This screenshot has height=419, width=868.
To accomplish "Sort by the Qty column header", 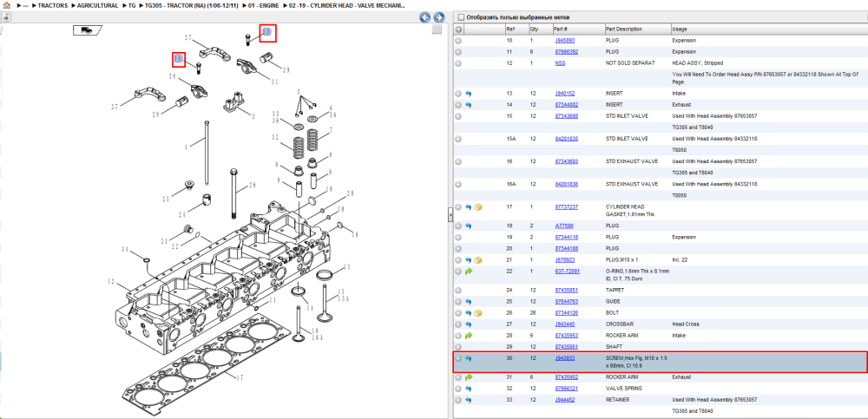I will click(x=540, y=29).
